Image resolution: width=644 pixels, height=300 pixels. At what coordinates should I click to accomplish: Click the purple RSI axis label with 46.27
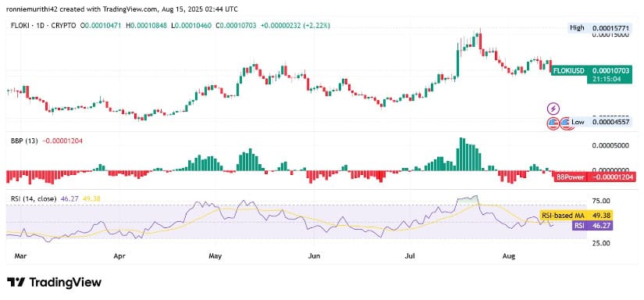pos(592,225)
